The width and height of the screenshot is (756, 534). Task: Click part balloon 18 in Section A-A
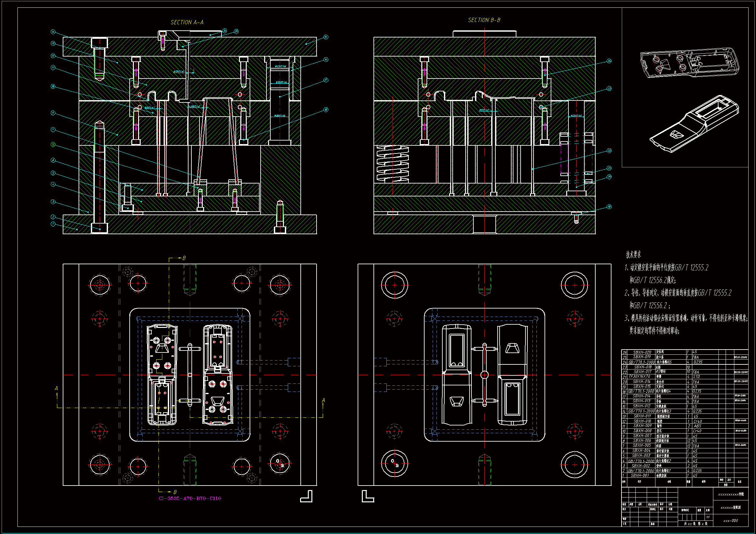click(x=326, y=110)
